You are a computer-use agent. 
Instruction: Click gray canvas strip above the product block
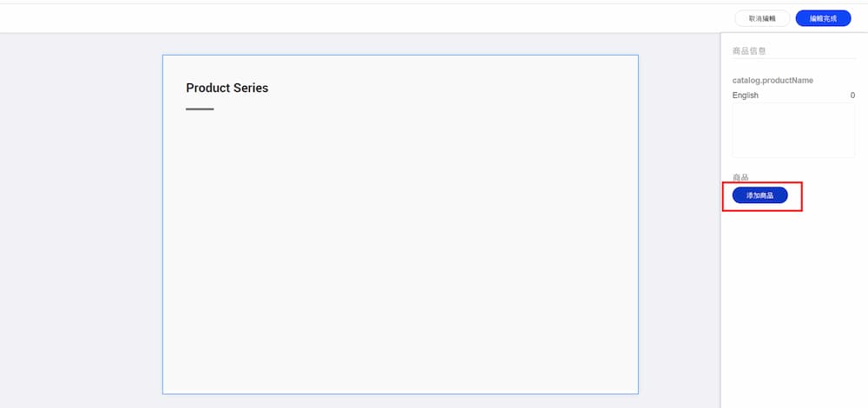click(x=399, y=44)
